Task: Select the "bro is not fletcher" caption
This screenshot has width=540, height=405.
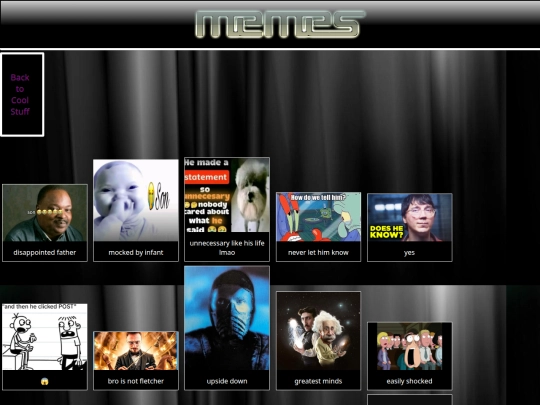Action: coord(136,381)
